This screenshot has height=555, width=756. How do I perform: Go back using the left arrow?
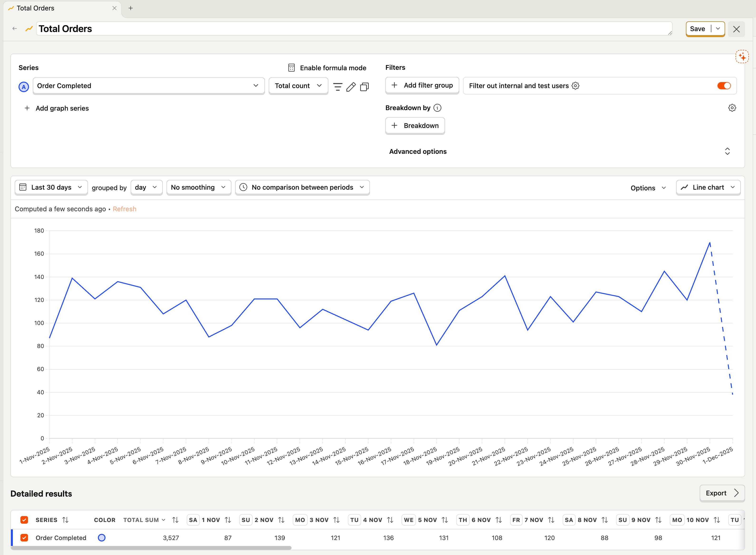click(14, 28)
